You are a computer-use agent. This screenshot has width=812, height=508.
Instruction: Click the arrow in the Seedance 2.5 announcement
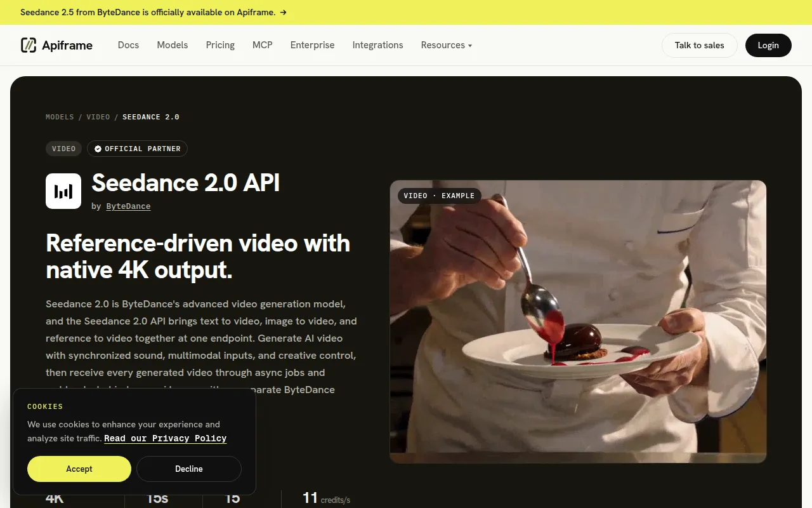pos(283,12)
